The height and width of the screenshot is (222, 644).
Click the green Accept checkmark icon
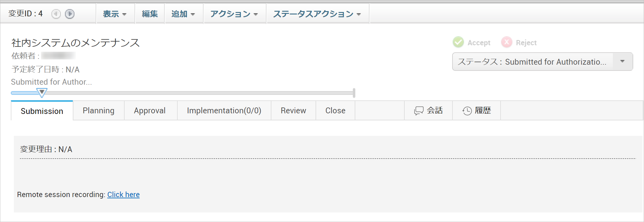point(458,42)
